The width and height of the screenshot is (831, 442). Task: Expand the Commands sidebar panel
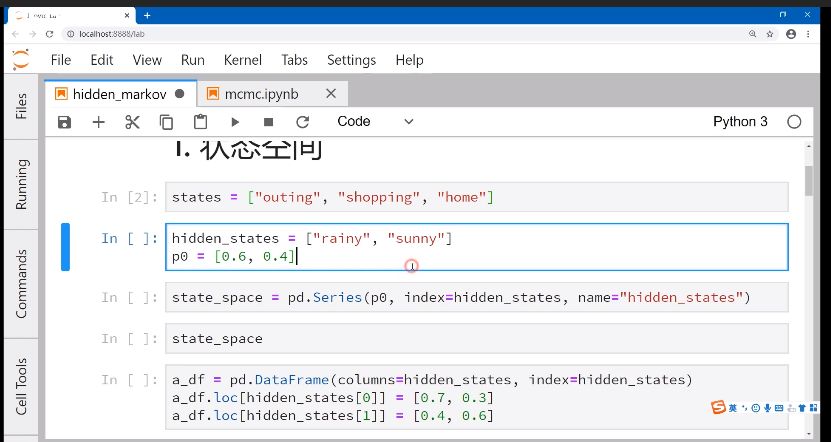click(x=21, y=284)
